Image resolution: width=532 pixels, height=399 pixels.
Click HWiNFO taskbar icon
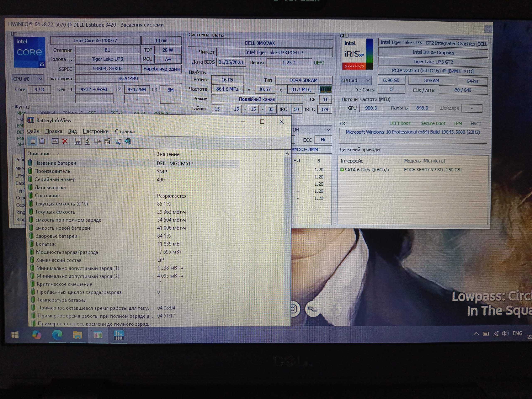(x=119, y=335)
